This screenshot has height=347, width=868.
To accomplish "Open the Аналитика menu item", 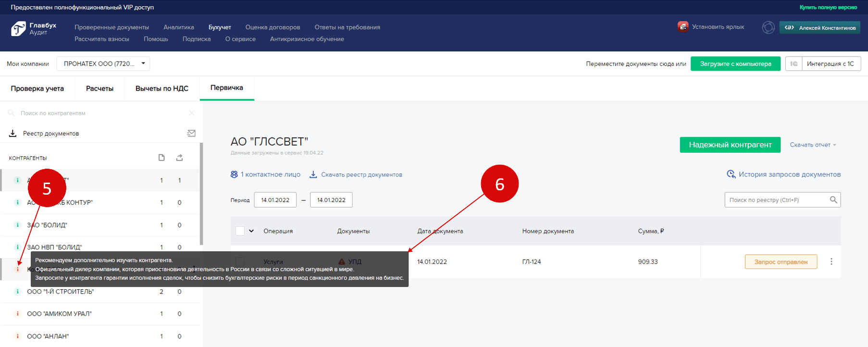I will [x=179, y=27].
